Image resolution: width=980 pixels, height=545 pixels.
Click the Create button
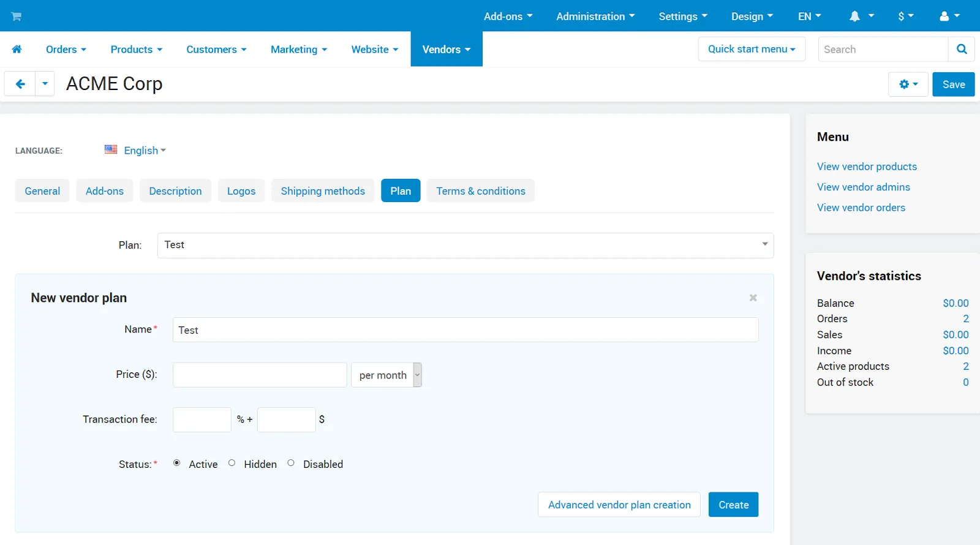click(x=733, y=505)
